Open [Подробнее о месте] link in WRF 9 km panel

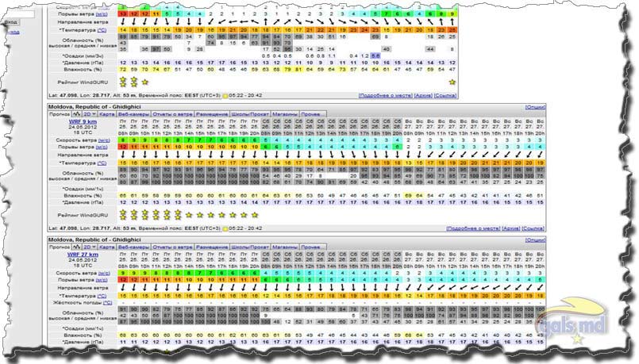473,228
